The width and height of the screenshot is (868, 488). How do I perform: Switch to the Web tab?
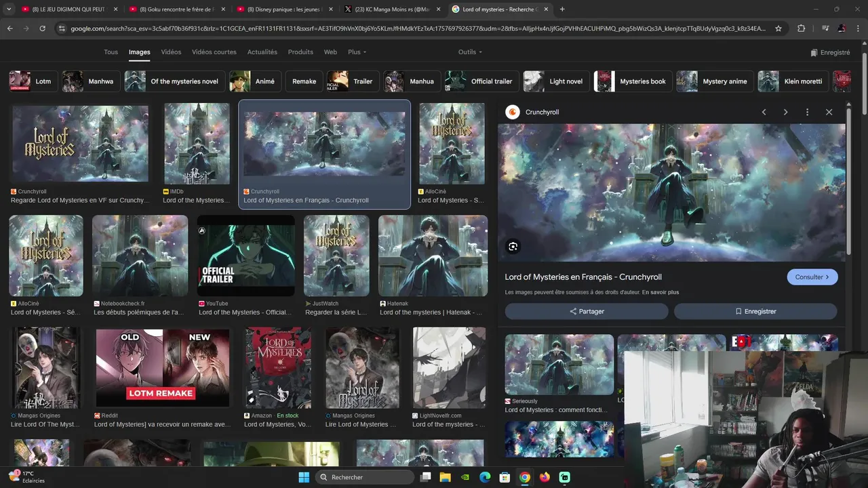point(330,52)
